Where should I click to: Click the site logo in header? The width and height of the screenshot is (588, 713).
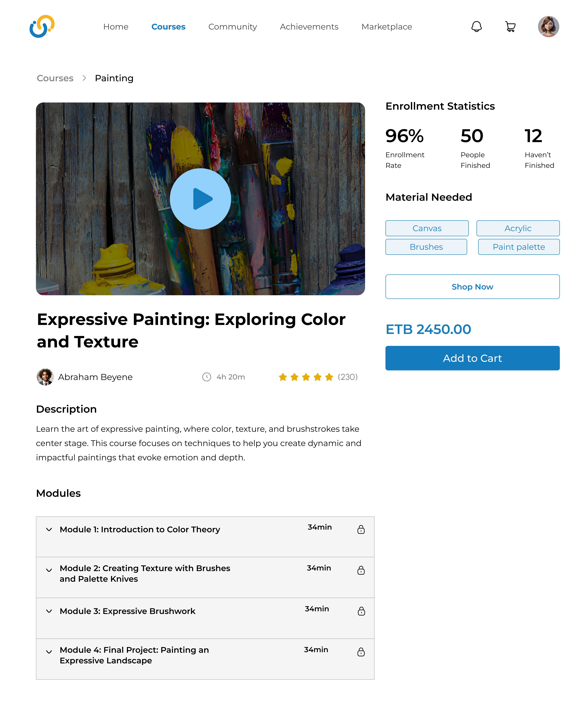coord(42,26)
